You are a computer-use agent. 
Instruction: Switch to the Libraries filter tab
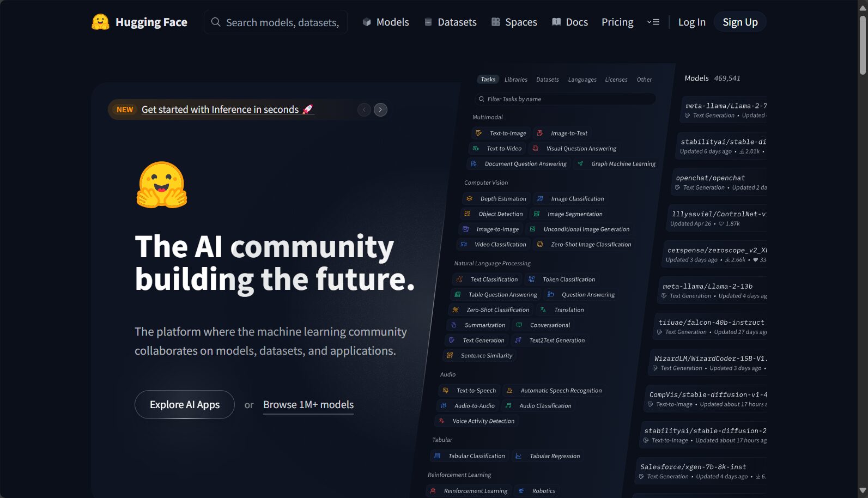click(516, 80)
